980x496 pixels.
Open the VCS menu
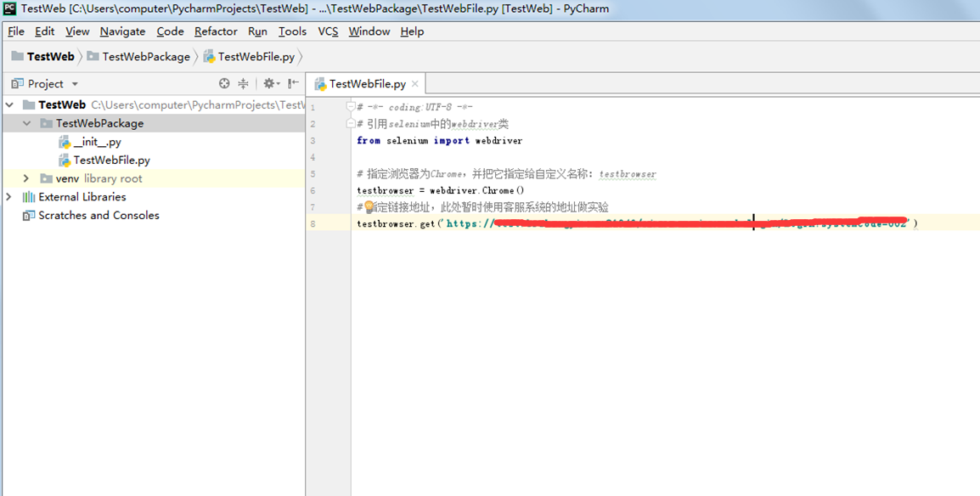328,31
